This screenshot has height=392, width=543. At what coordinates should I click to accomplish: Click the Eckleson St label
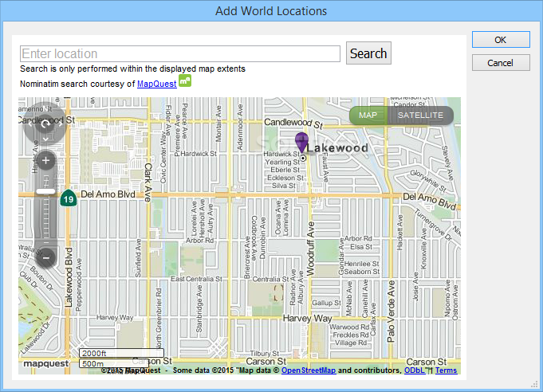(285, 178)
